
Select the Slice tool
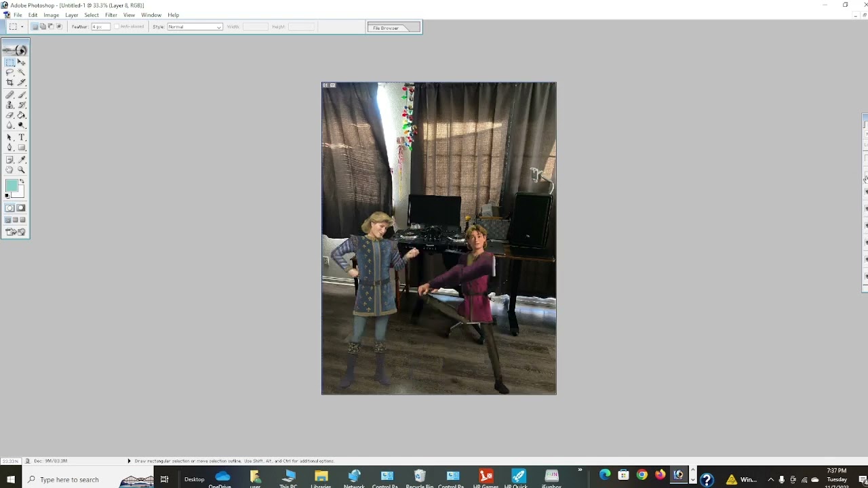[x=21, y=82]
